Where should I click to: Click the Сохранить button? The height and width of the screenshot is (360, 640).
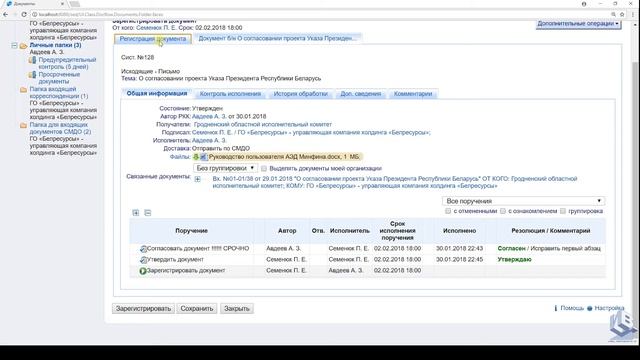(197, 309)
